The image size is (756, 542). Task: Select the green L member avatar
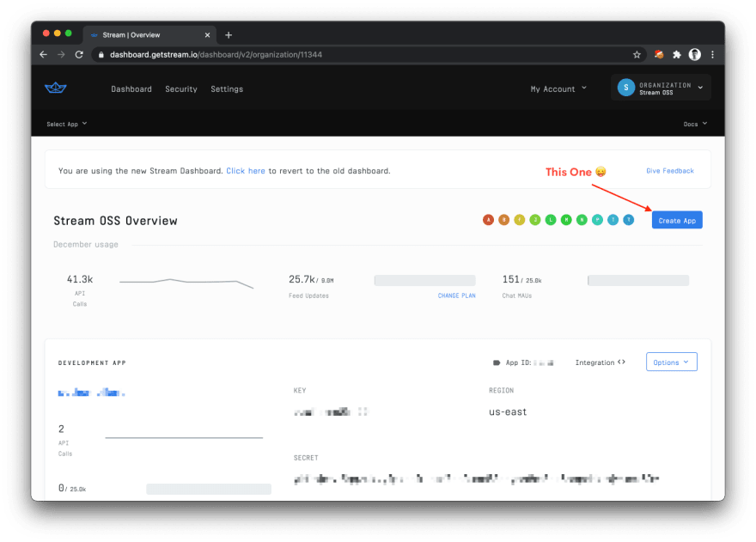[551, 220]
